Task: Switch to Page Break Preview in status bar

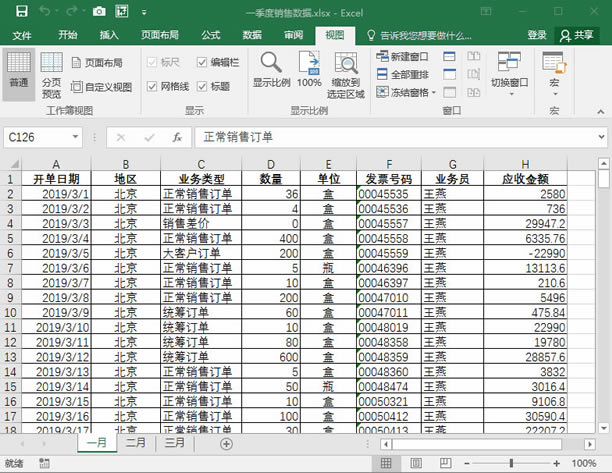Action: click(x=445, y=463)
